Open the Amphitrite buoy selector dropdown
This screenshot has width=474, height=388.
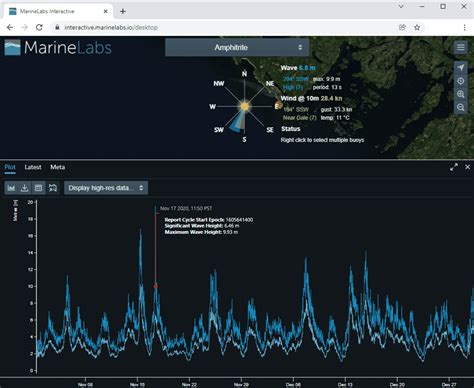tap(237, 47)
